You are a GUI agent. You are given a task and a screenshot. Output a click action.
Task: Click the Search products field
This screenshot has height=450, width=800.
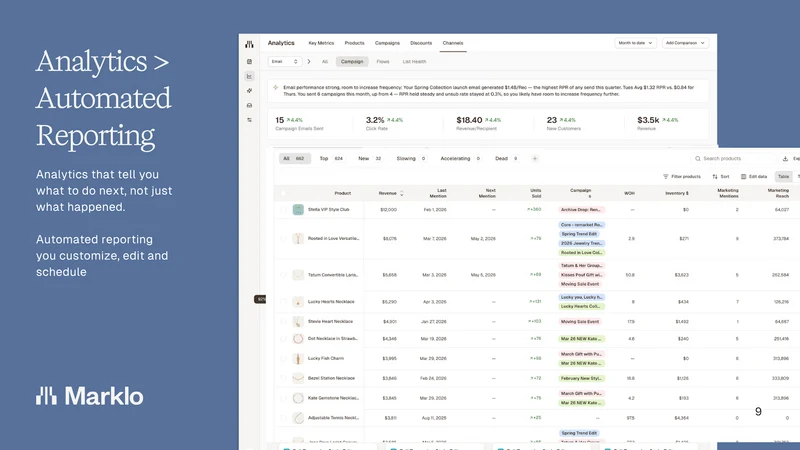pyautogui.click(x=733, y=159)
